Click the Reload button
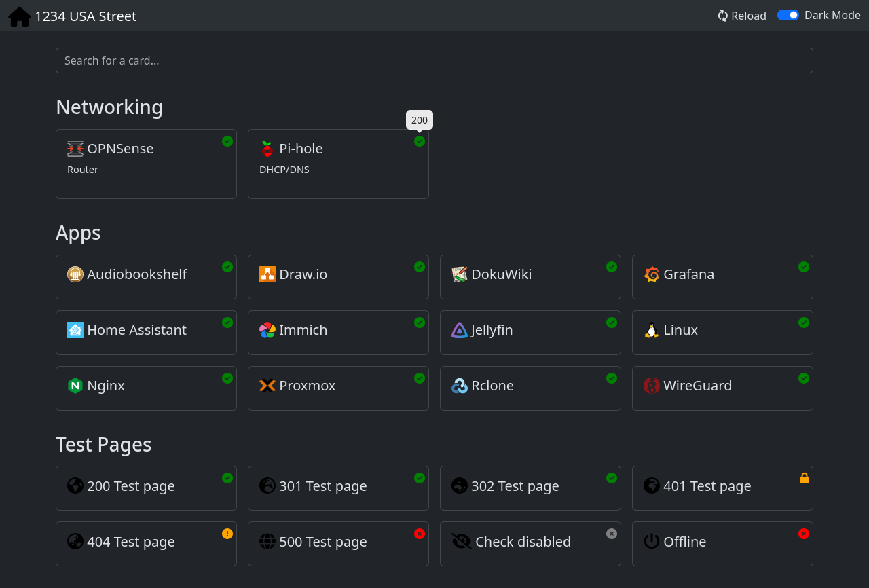This screenshot has width=869, height=588. 742,16
